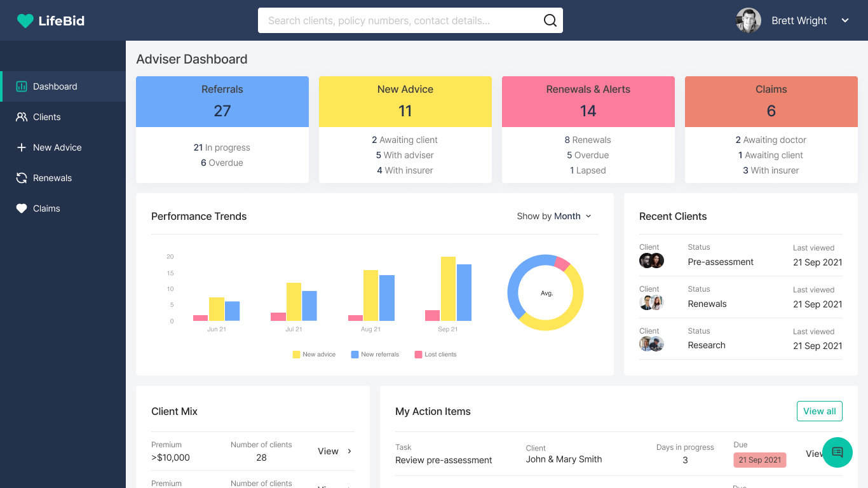868x488 pixels.
Task: Click the New Advice plus icon
Action: point(22,147)
